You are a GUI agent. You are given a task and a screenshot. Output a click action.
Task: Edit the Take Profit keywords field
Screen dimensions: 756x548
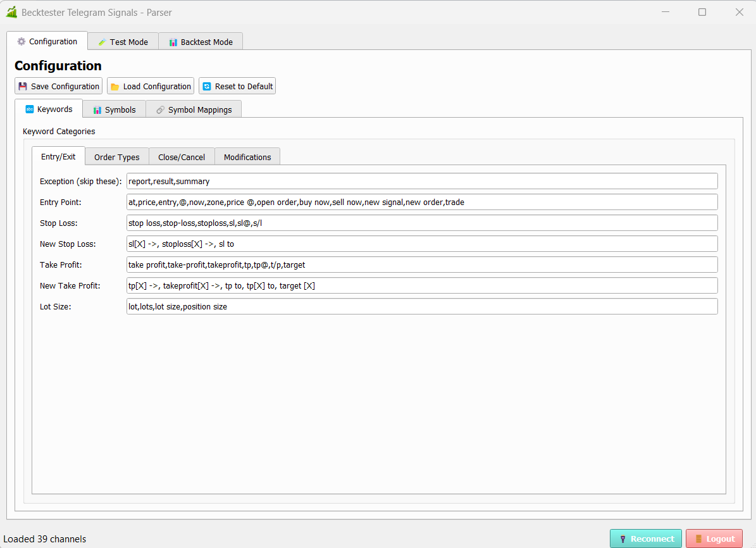422,265
